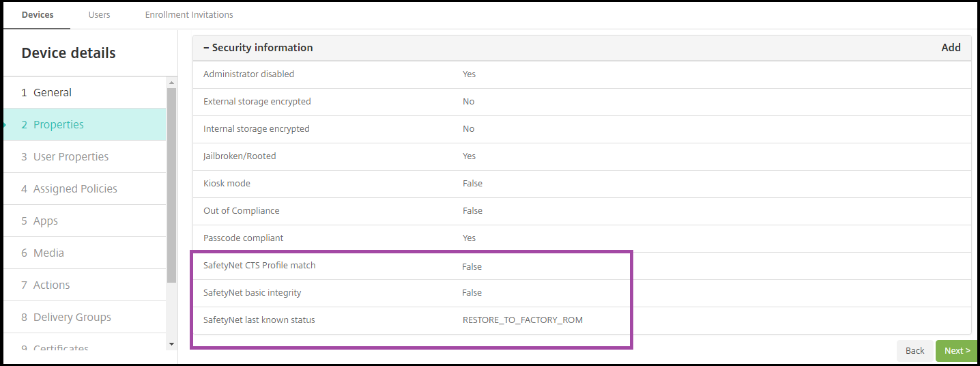Open Delivery Groups section
Image resolution: width=980 pixels, height=366 pixels.
pos(72,318)
